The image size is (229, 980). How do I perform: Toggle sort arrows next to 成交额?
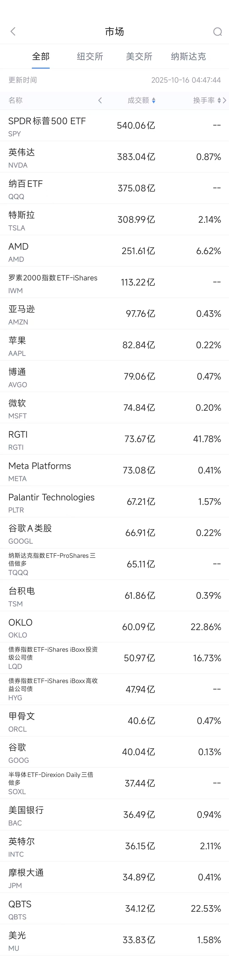(x=154, y=100)
